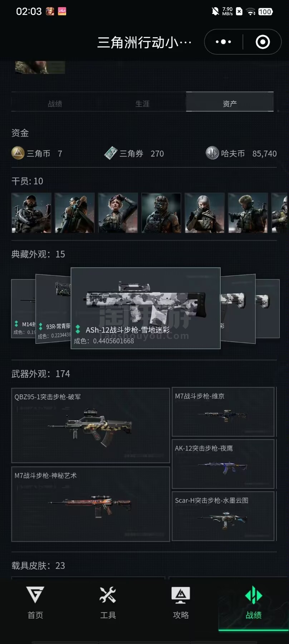This screenshot has width=289, height=644.
Task: Select first bearded operator portrait
Action: (31, 213)
